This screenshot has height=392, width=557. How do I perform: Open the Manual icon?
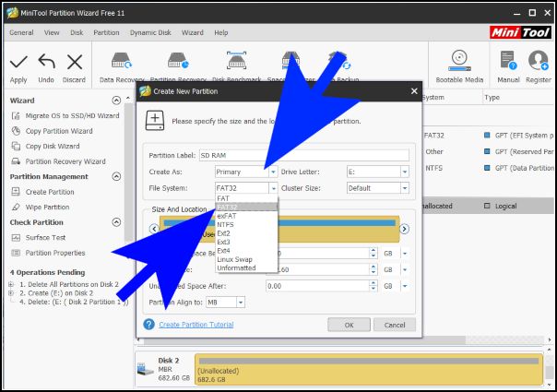coord(508,65)
